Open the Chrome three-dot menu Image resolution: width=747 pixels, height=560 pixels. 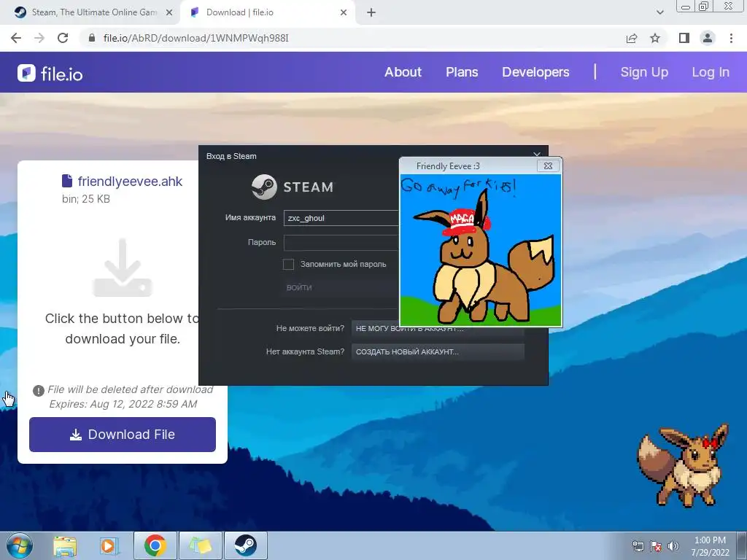[x=731, y=38]
